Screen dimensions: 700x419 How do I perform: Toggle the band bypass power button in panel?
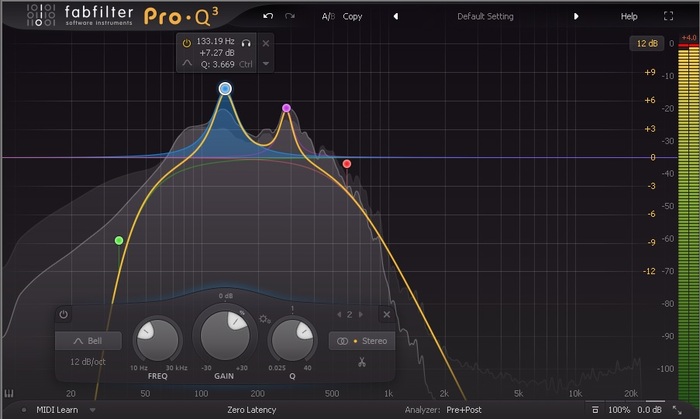[63, 314]
